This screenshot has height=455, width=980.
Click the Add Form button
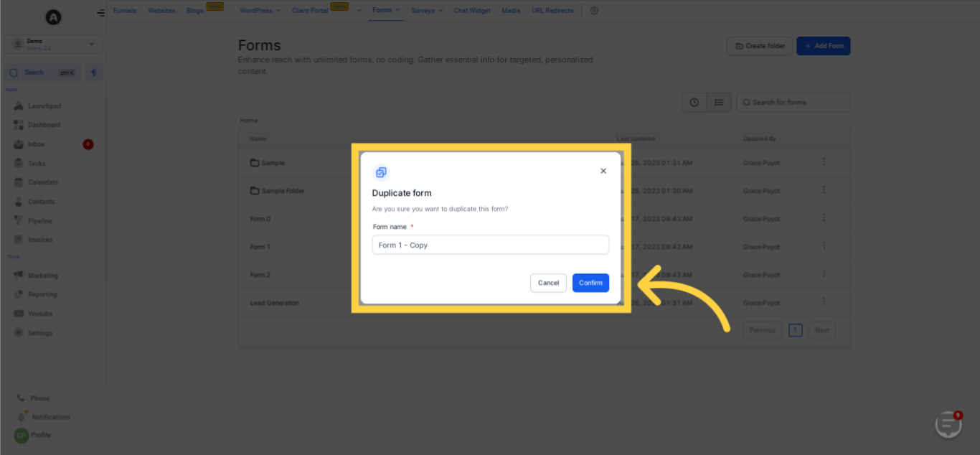pyautogui.click(x=824, y=46)
